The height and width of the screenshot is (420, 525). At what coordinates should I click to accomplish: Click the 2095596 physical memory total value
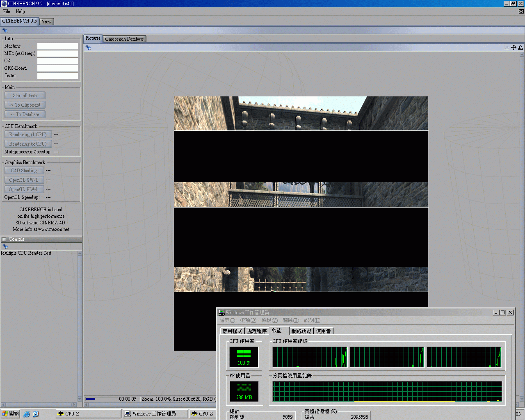(359, 417)
